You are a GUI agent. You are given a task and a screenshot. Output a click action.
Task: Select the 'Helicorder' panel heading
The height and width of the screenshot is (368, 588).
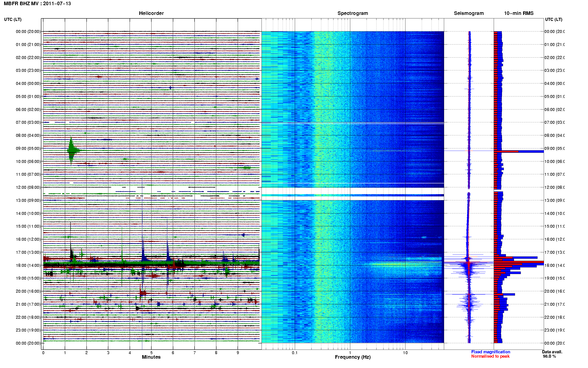tap(151, 13)
